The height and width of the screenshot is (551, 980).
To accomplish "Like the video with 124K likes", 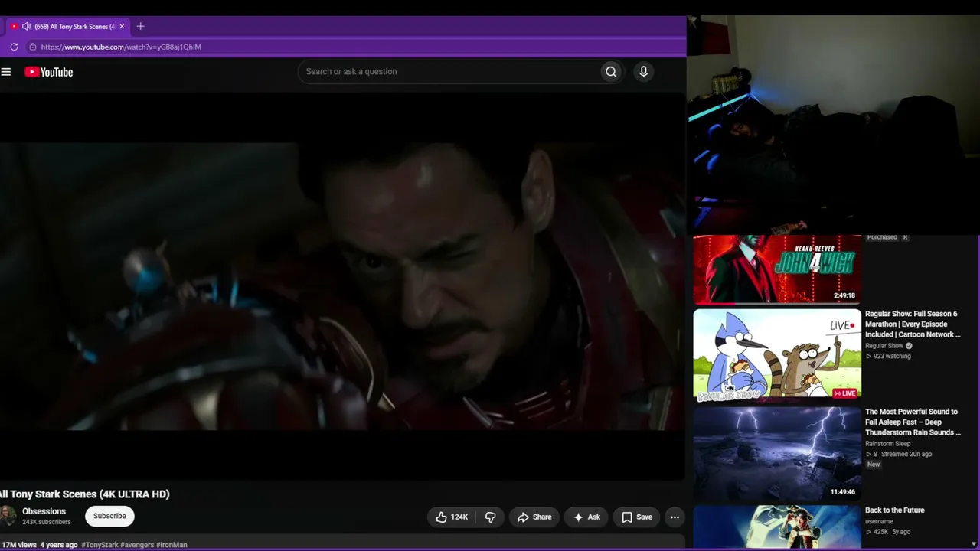I will (451, 517).
